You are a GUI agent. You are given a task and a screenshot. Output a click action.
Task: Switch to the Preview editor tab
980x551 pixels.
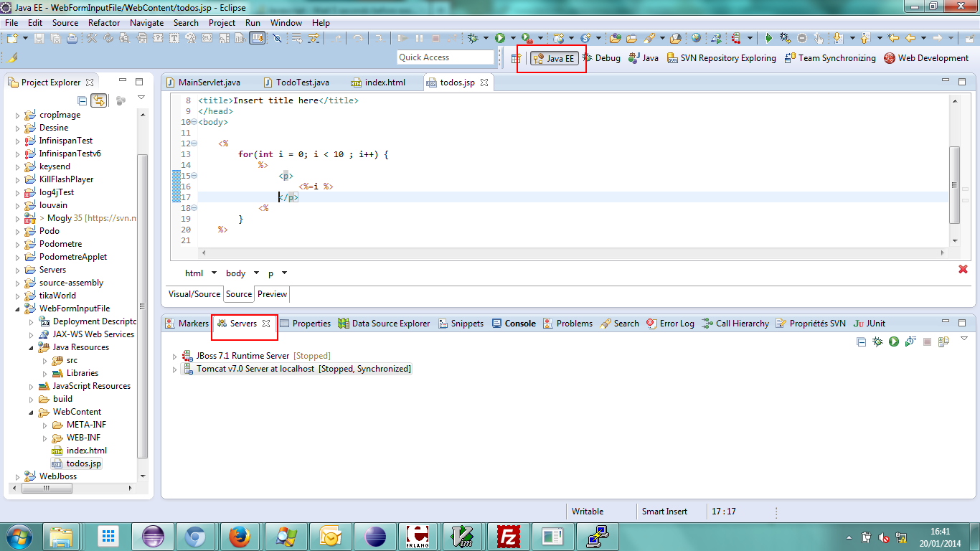click(x=272, y=294)
